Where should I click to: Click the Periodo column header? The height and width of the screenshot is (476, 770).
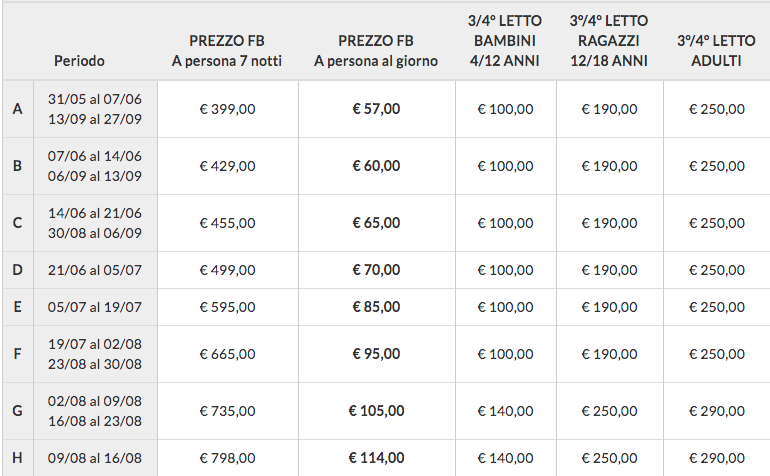(x=79, y=61)
